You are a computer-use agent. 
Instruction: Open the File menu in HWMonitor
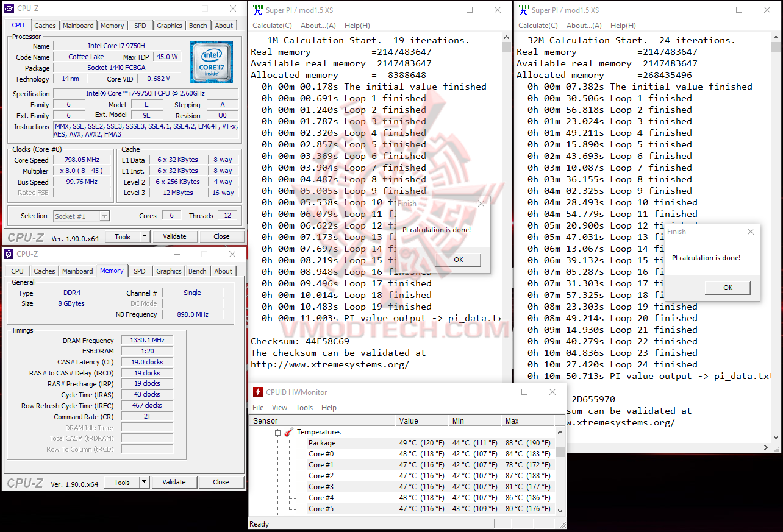pyautogui.click(x=258, y=408)
